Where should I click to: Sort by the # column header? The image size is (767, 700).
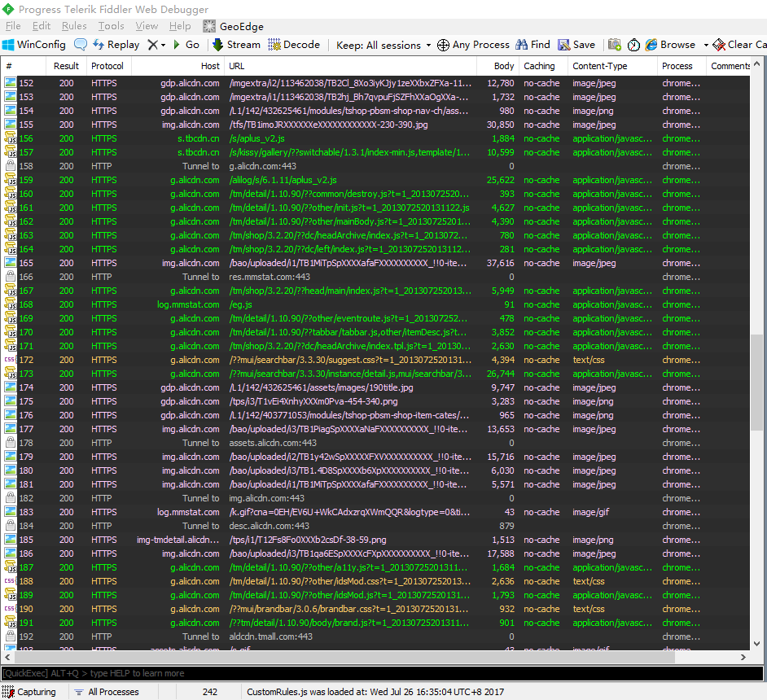point(23,66)
